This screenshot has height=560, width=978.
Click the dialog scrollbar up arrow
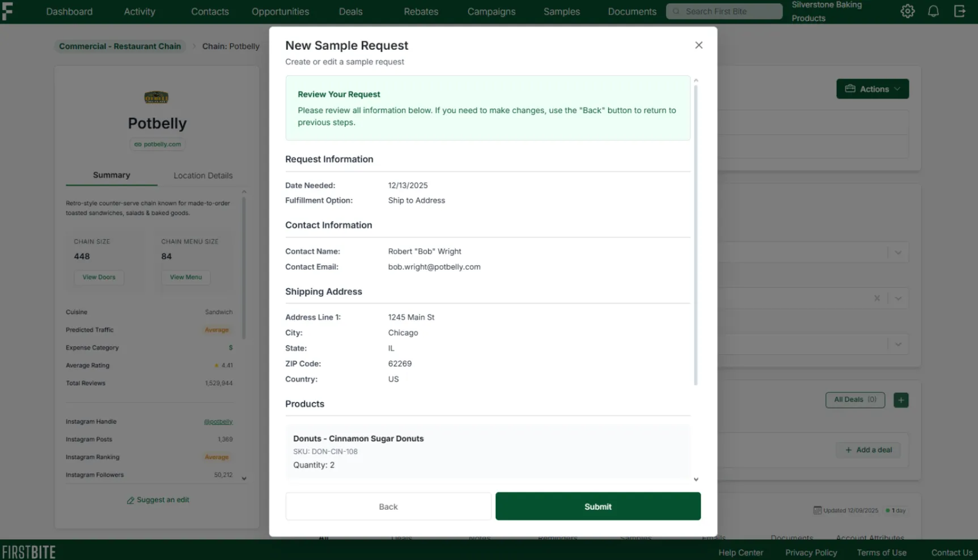696,80
